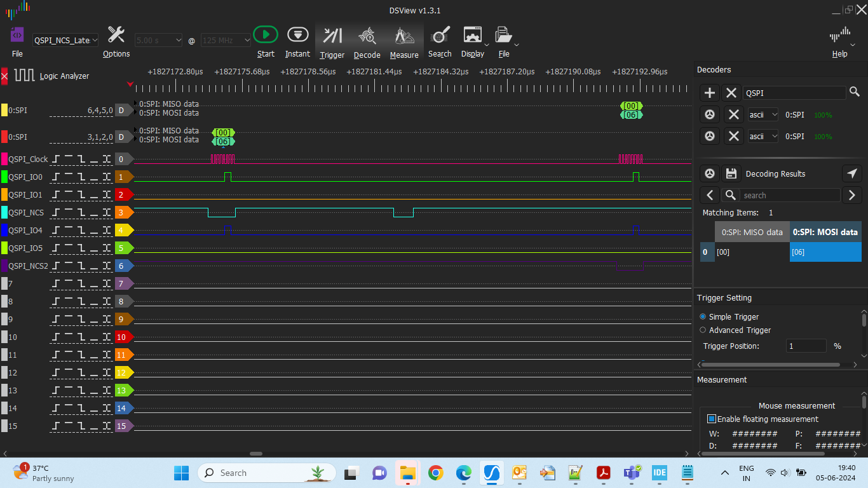Toggle Enable floating measurement checkbox
The width and height of the screenshot is (868, 488).
tap(711, 419)
